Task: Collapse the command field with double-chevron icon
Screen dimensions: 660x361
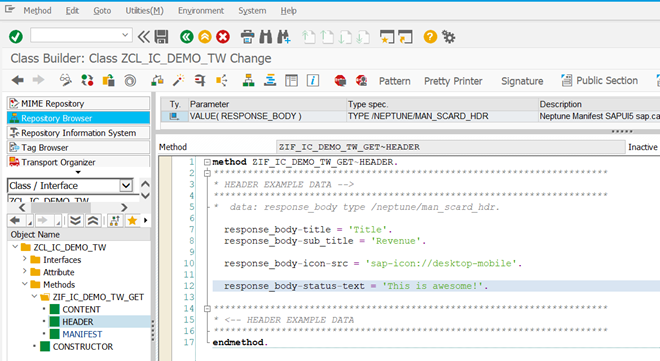Action: [144, 37]
